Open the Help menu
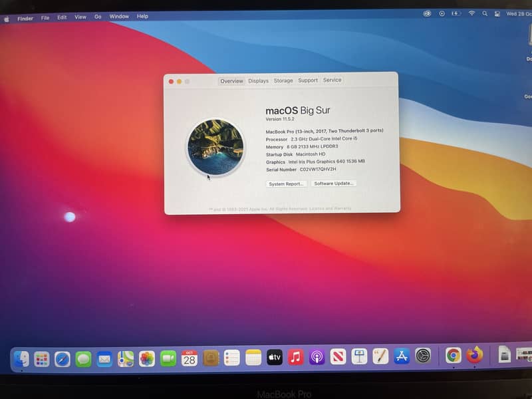Viewport: 532px width, 399px height. 142,16
